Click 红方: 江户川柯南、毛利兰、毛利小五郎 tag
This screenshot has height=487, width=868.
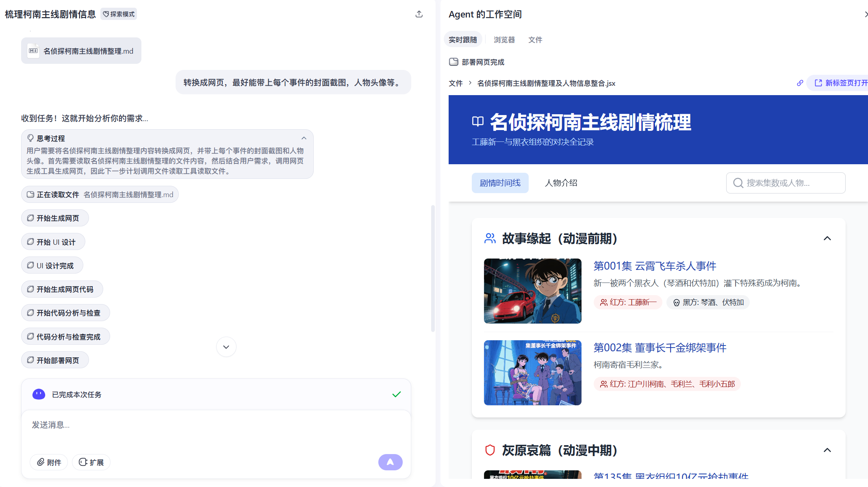(667, 384)
